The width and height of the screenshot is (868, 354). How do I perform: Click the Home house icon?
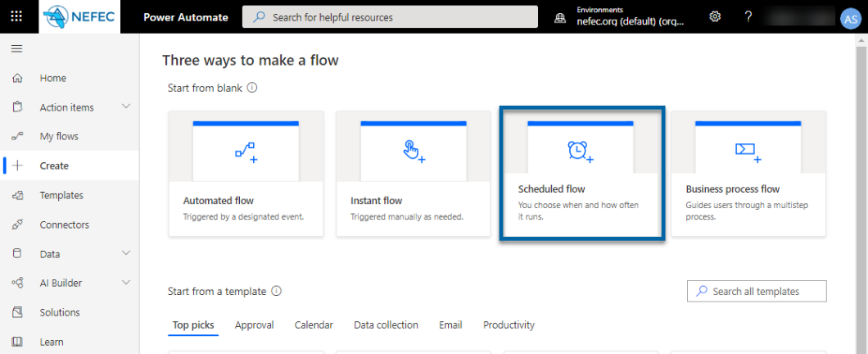pyautogui.click(x=17, y=78)
